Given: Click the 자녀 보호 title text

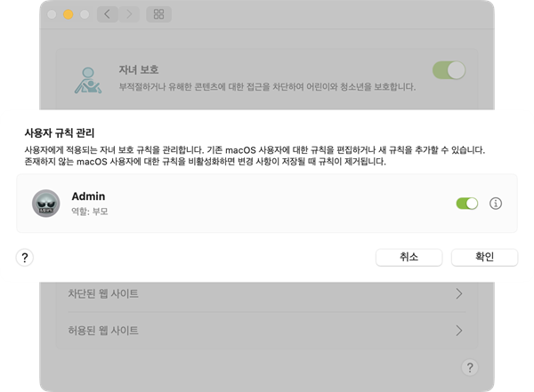Looking at the screenshot, I should [139, 70].
